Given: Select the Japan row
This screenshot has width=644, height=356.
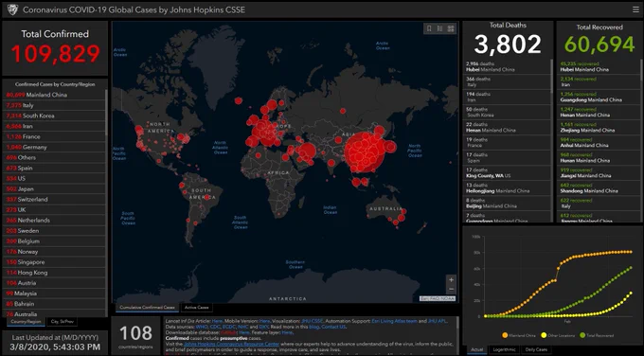Looking at the screenshot, I should (x=54, y=189).
